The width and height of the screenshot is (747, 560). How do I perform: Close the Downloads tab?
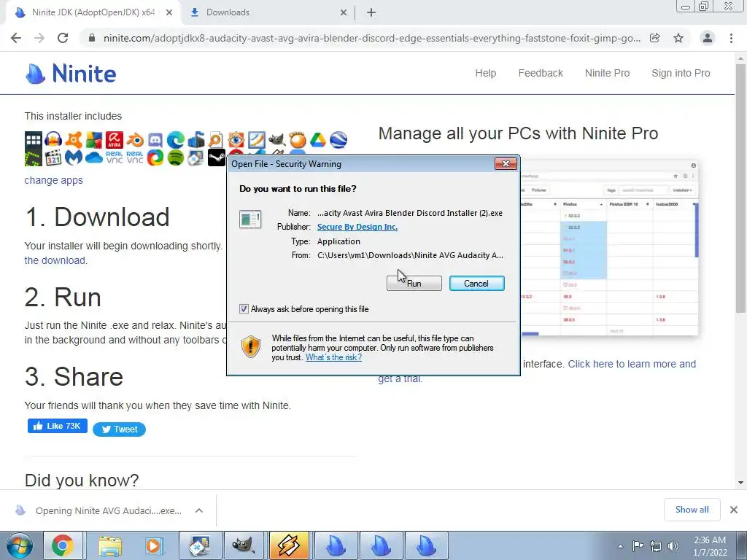344,13
